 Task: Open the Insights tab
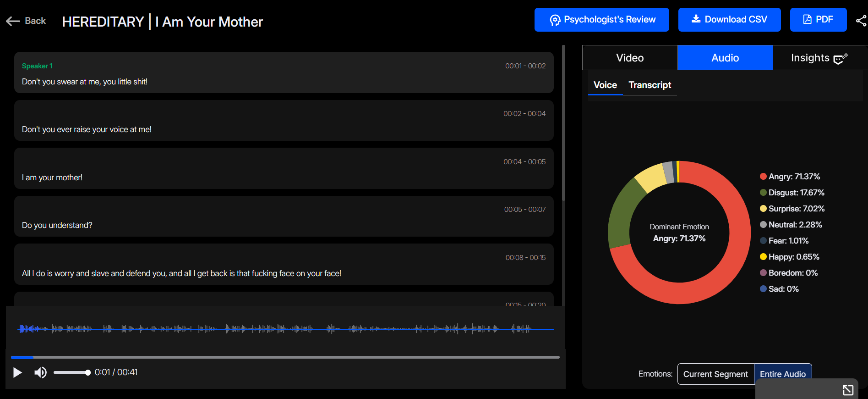coord(819,58)
